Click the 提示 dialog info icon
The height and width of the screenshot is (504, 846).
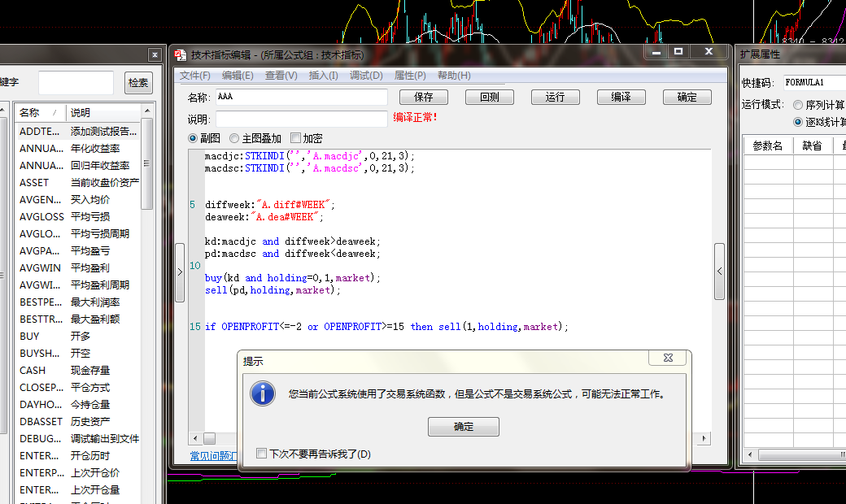[263, 394]
